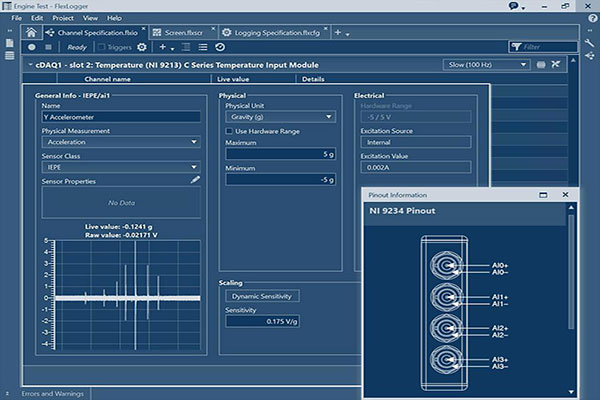600x400 pixels.
Task: Maximize the Pinout Information window
Action: point(543,195)
